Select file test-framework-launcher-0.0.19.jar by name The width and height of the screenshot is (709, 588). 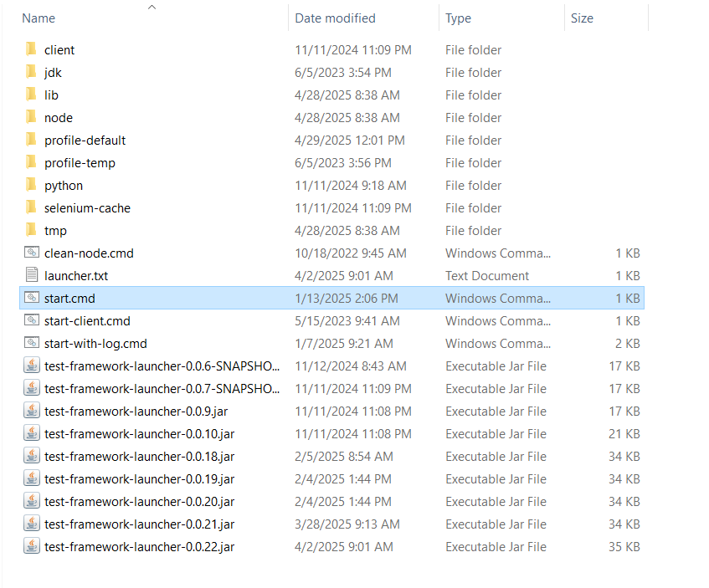pyautogui.click(x=139, y=479)
